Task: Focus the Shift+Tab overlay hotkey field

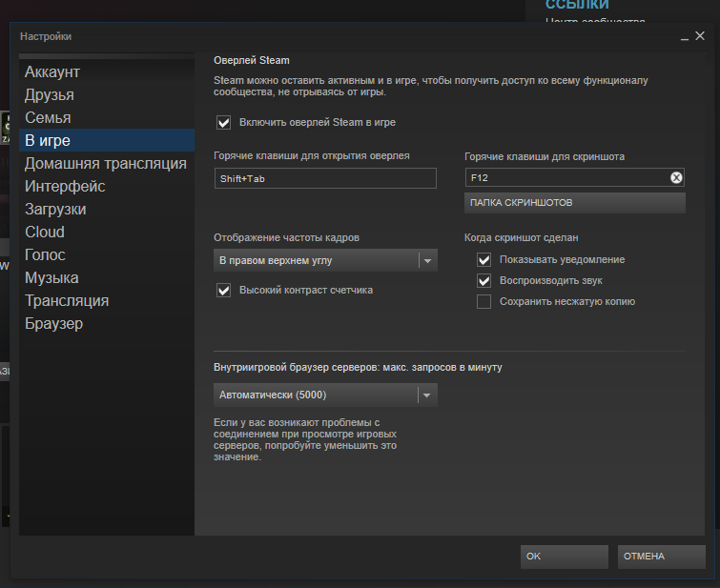Action: [325, 178]
